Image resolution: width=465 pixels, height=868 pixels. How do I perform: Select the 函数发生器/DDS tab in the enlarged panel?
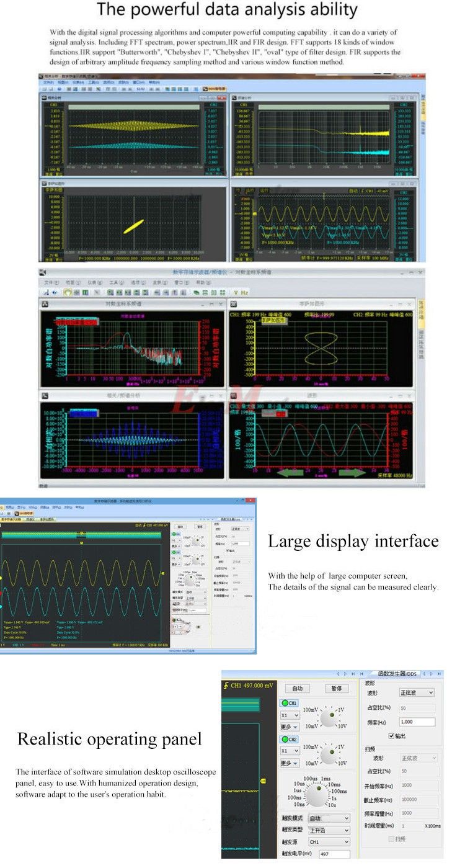[x=397, y=673]
